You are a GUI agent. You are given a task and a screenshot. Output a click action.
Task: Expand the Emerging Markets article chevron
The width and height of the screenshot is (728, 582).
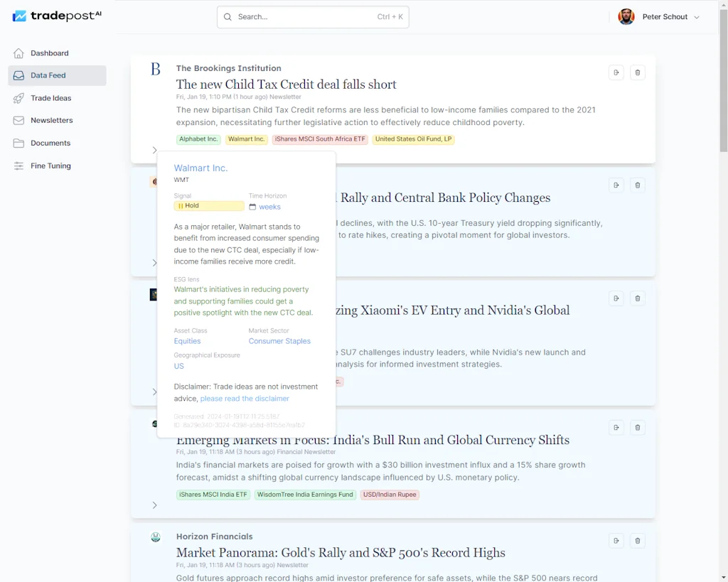[155, 505]
